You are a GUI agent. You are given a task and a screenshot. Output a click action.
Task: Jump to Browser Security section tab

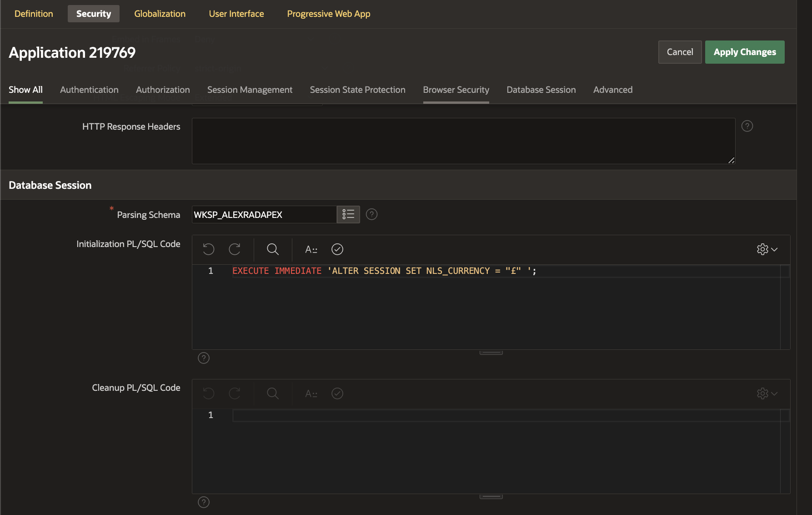coord(456,90)
